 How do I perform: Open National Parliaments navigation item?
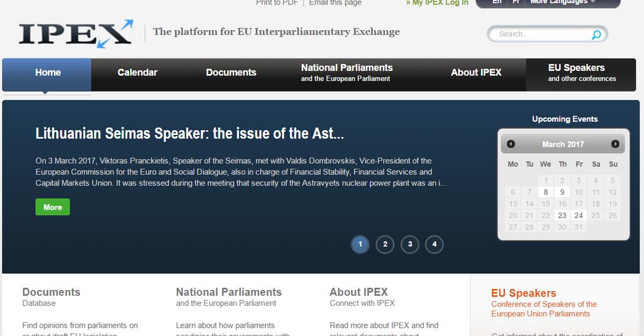[x=347, y=73]
